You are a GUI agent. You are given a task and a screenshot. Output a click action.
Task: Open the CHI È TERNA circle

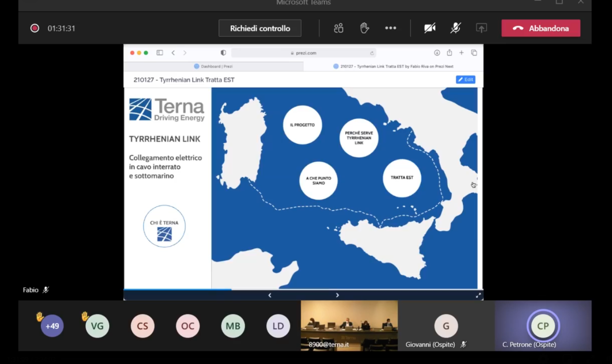164,226
